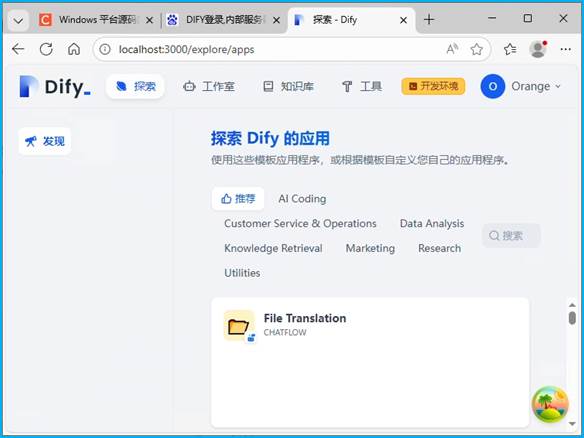Screen dimensions: 584x438
Task: Select the AI Coding category
Action: tap(302, 199)
